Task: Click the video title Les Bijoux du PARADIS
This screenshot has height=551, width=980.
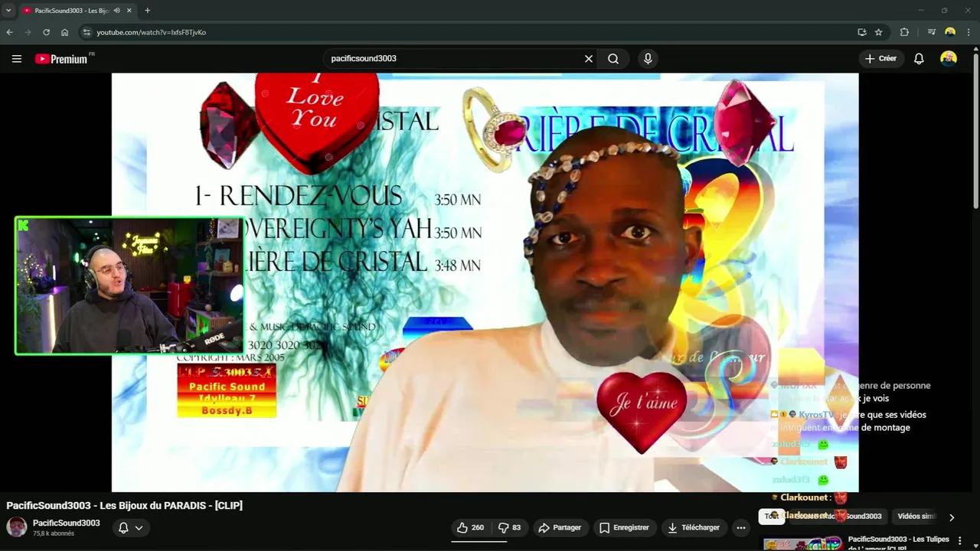Action: pos(125,505)
